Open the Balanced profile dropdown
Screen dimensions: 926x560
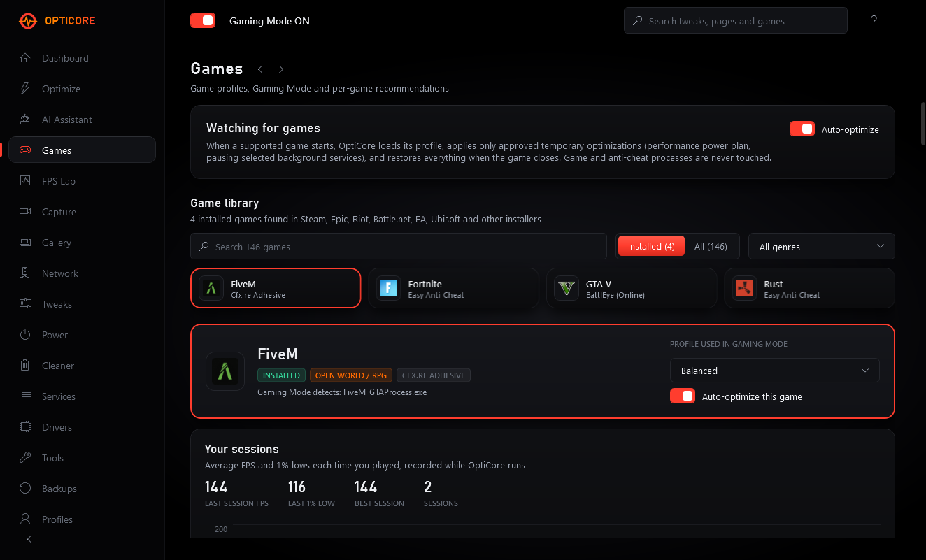(775, 371)
